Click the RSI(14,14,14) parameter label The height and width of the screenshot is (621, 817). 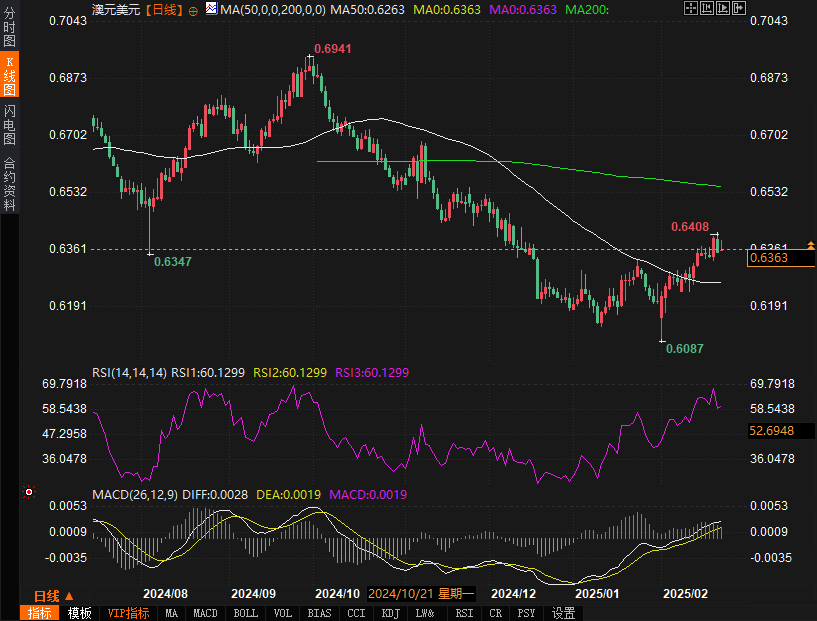point(129,372)
